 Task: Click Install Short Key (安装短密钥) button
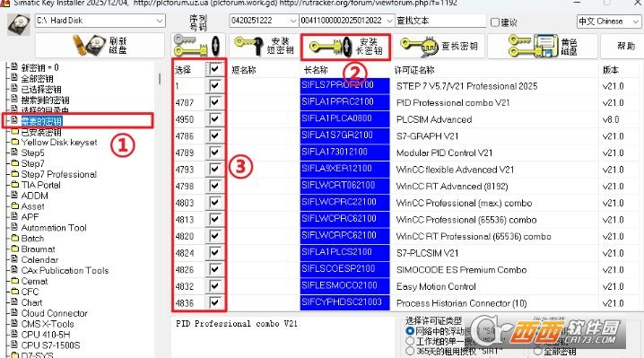pyautogui.click(x=264, y=45)
